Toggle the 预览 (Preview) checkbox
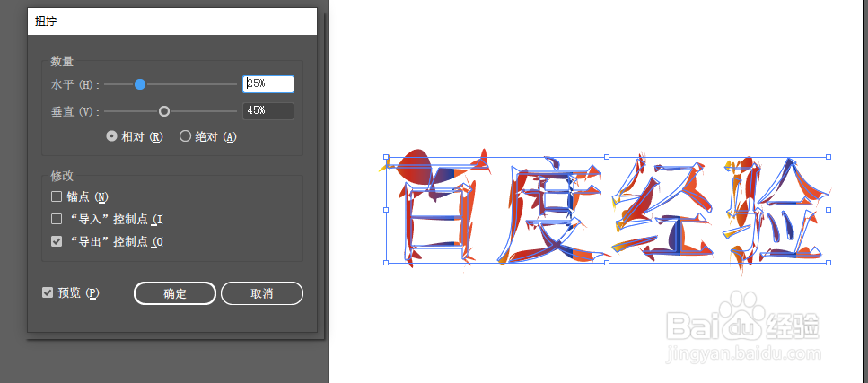 (48, 292)
